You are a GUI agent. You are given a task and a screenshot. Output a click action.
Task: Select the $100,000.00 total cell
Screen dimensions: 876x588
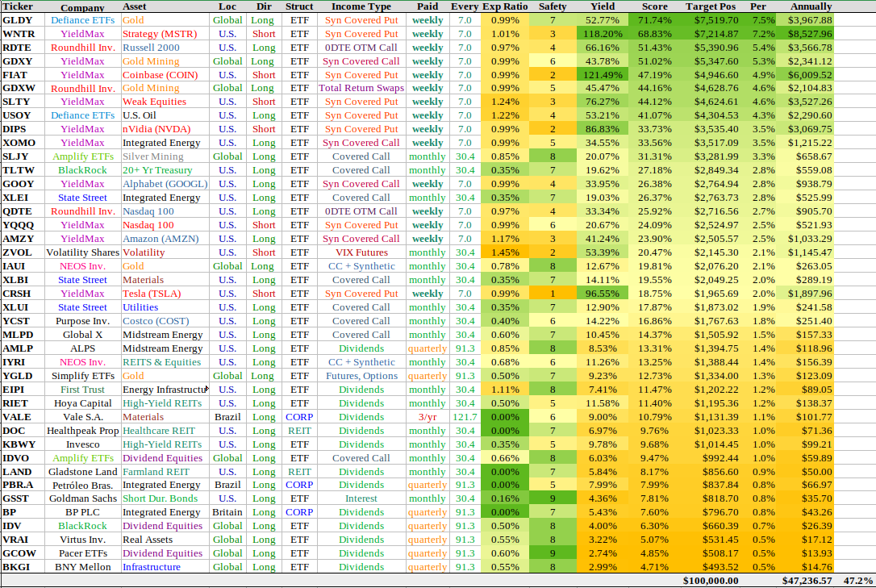[x=711, y=581]
